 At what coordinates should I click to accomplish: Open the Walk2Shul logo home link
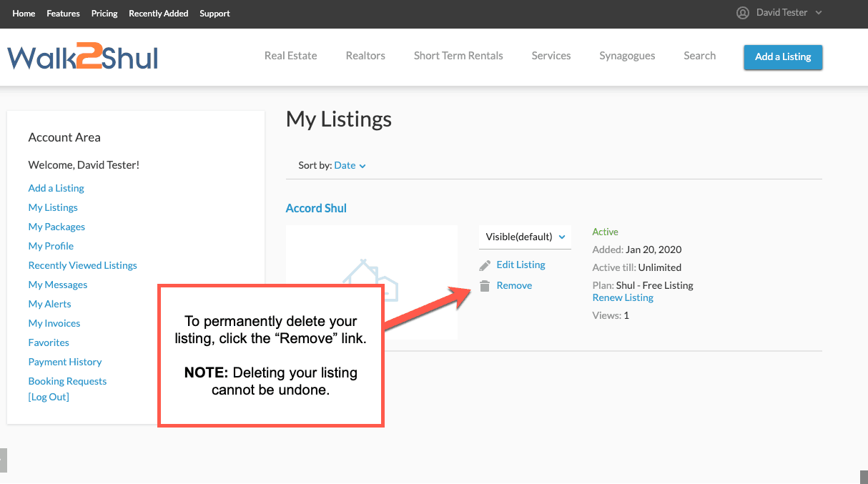click(83, 57)
